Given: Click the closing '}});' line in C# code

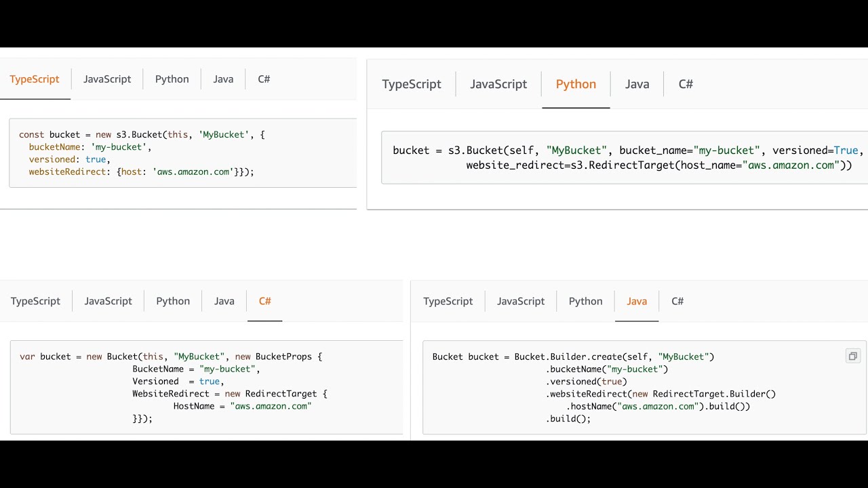Looking at the screenshot, I should click(x=142, y=419).
